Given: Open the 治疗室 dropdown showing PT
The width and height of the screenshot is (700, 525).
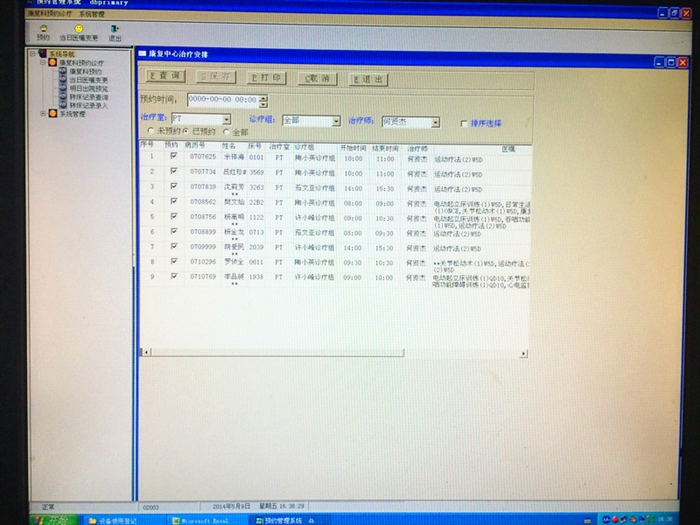Looking at the screenshot, I should point(226,119).
